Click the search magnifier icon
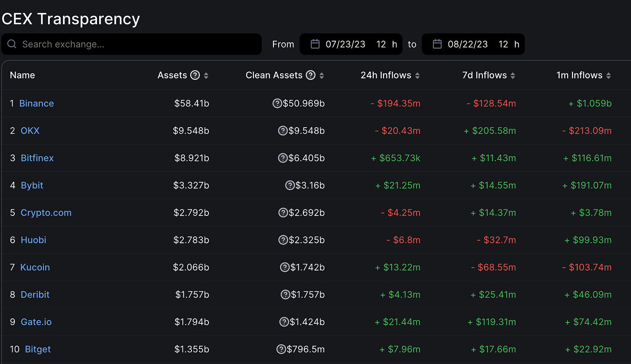The height and width of the screenshot is (364, 631). coord(12,44)
